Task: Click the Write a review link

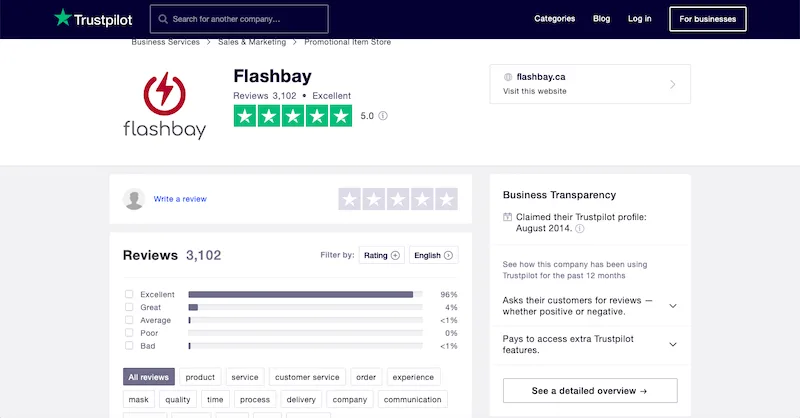Action: [180, 199]
